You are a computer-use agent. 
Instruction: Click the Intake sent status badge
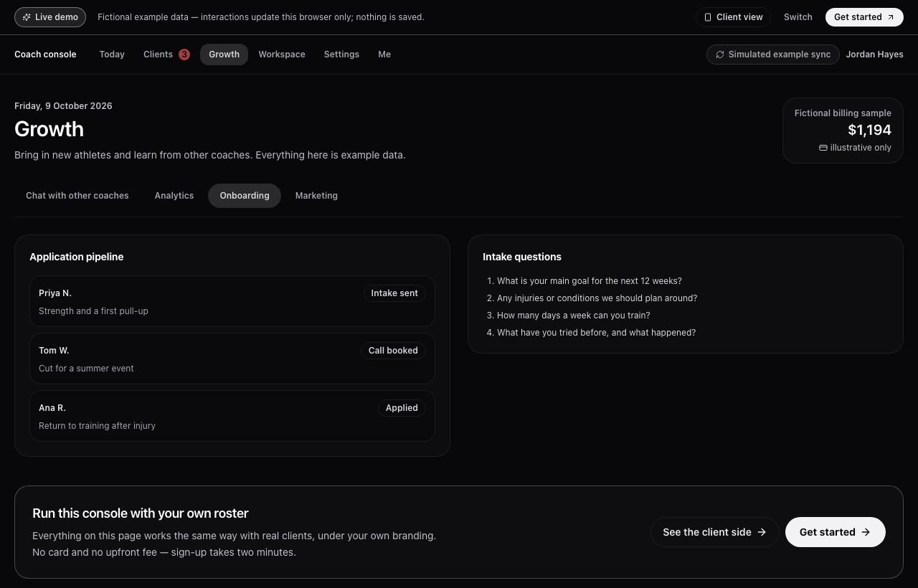394,293
